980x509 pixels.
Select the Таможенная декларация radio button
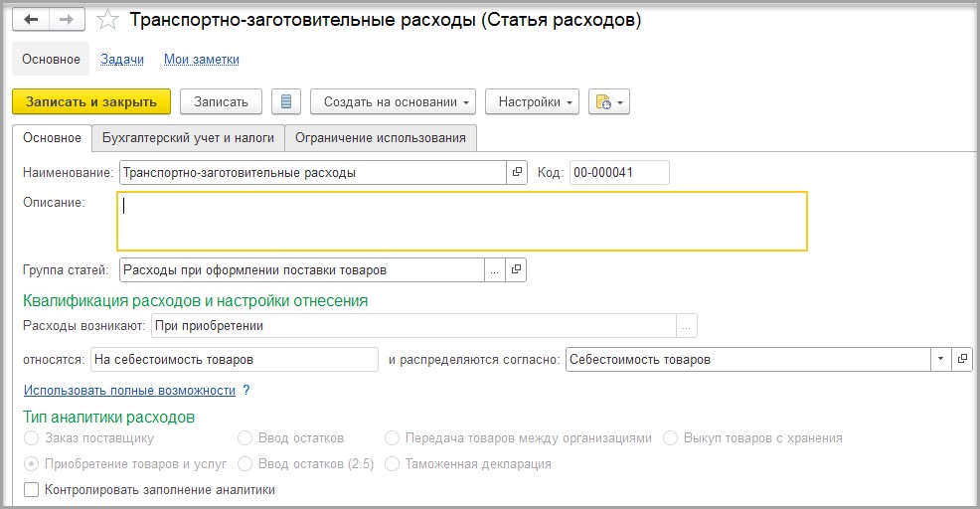coord(392,464)
